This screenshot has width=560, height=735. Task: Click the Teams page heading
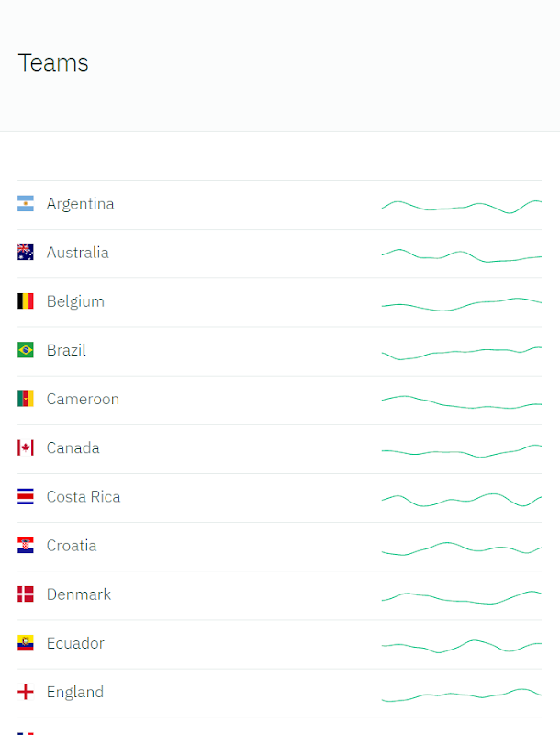[53, 62]
